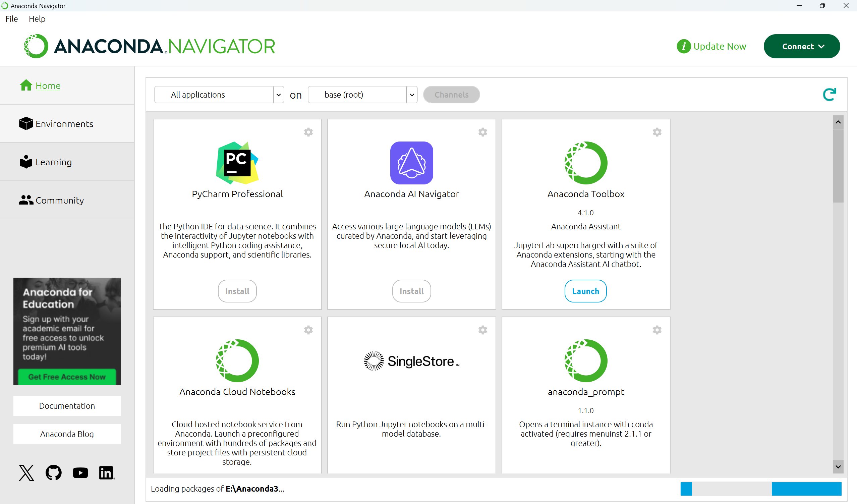Open the Connect dropdown button

801,46
